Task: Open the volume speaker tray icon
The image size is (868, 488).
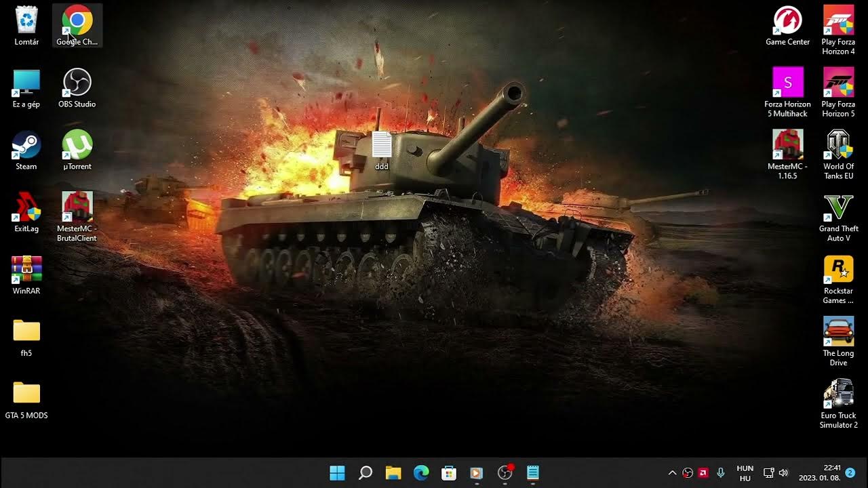Action: pyautogui.click(x=784, y=473)
